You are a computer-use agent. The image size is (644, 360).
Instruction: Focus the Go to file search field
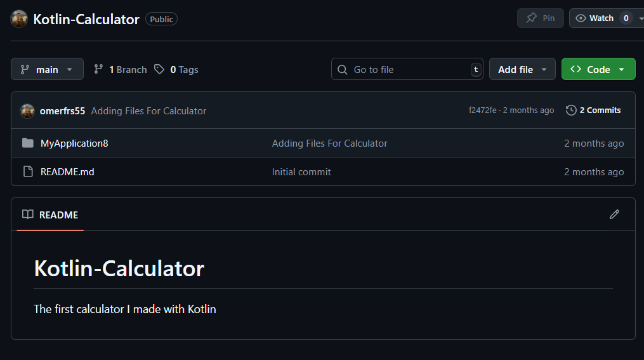(x=407, y=69)
